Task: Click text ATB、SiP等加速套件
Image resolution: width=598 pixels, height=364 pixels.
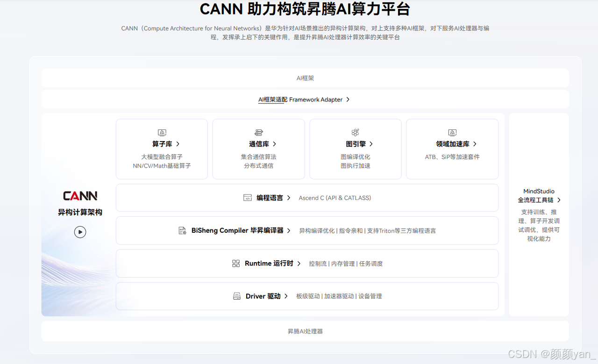Action: point(452,157)
